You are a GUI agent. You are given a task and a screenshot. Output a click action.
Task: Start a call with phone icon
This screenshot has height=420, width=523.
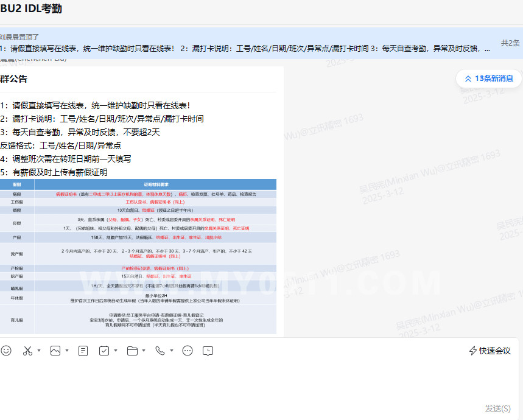(160, 351)
